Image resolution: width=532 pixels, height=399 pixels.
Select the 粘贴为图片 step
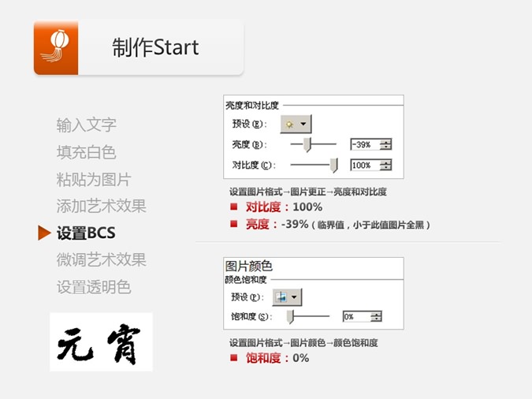click(x=94, y=179)
